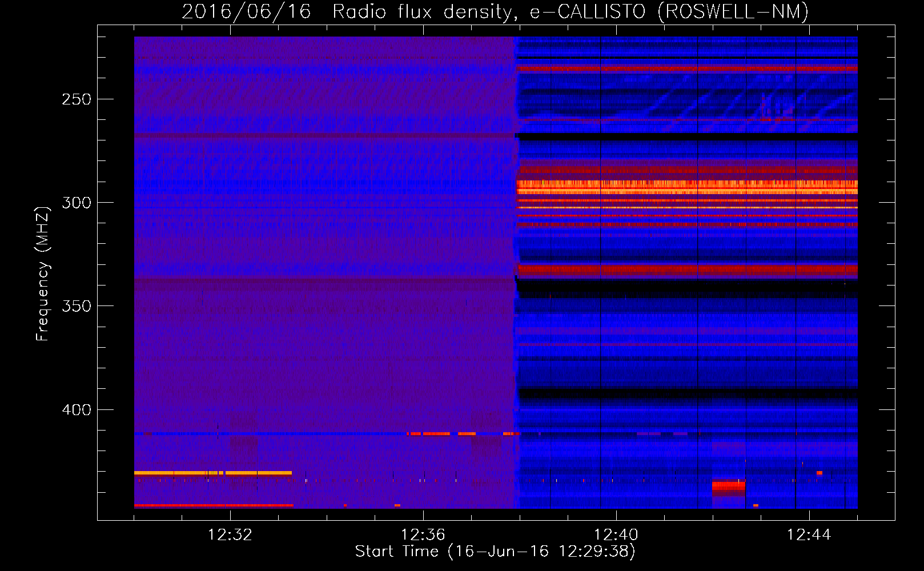Viewport: 924px width, 571px height.
Task: Click the 12:32 time tick label
Action: point(230,535)
